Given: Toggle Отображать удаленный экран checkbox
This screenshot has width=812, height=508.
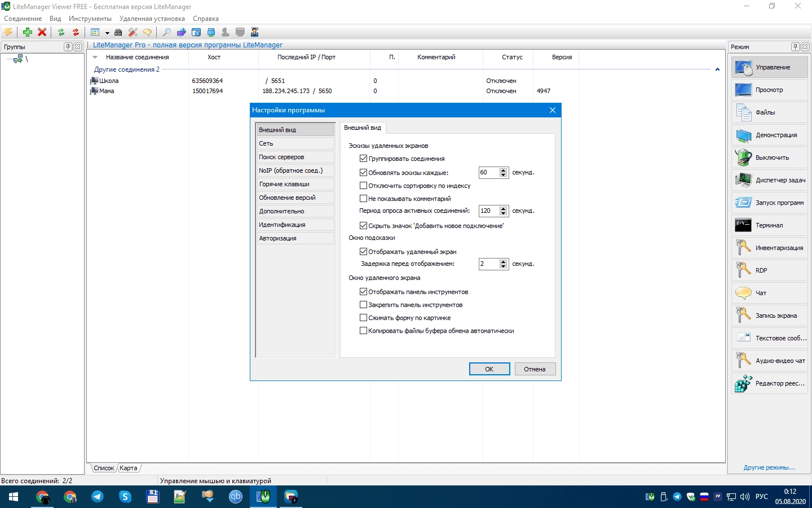Looking at the screenshot, I should (363, 252).
